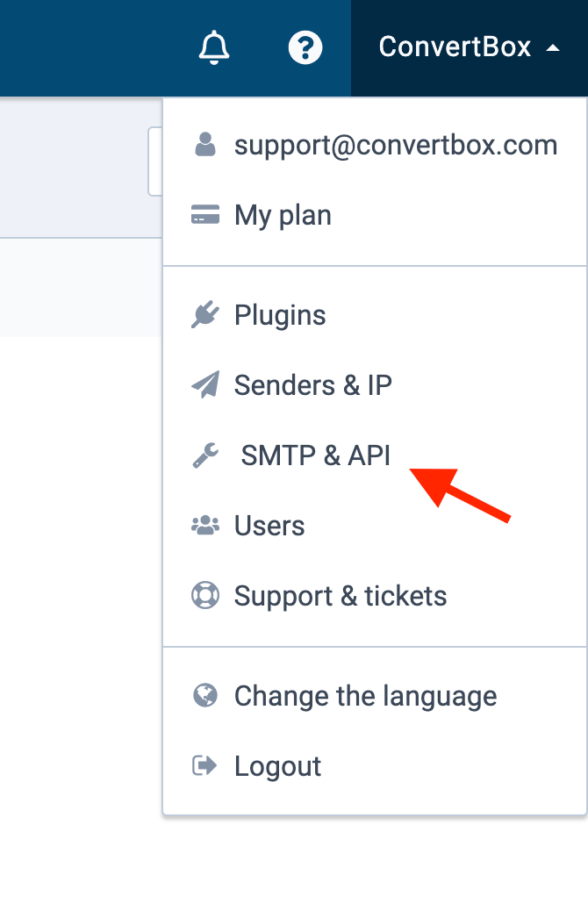Click the plug icon for Plugins
Image resolution: width=588 pixels, height=918 pixels.
[205, 315]
